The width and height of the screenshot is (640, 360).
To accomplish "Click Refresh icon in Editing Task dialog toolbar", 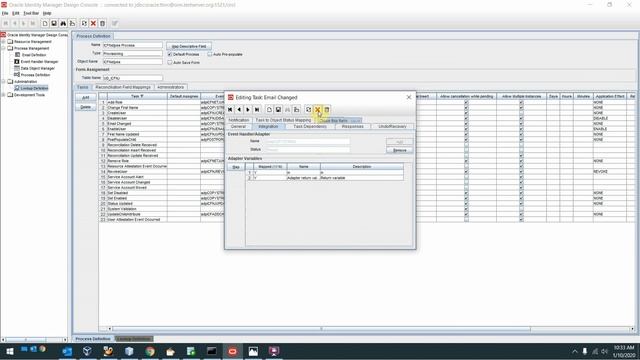I will click(309, 109).
